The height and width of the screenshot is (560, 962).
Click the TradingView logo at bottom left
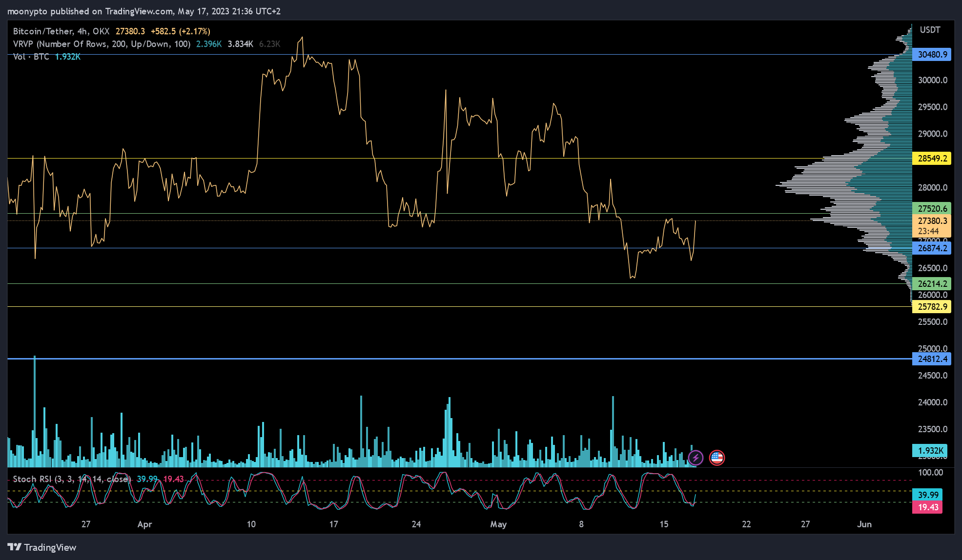coord(42,547)
